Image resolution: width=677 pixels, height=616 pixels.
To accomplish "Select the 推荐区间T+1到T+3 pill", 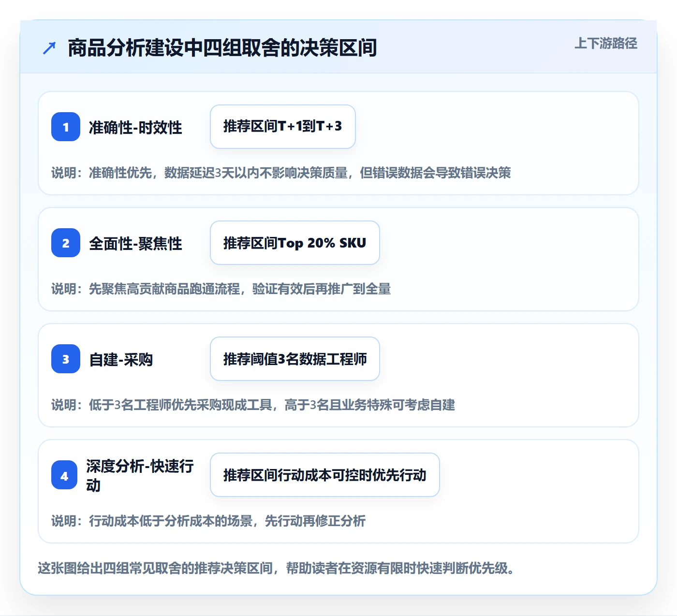I will (283, 127).
